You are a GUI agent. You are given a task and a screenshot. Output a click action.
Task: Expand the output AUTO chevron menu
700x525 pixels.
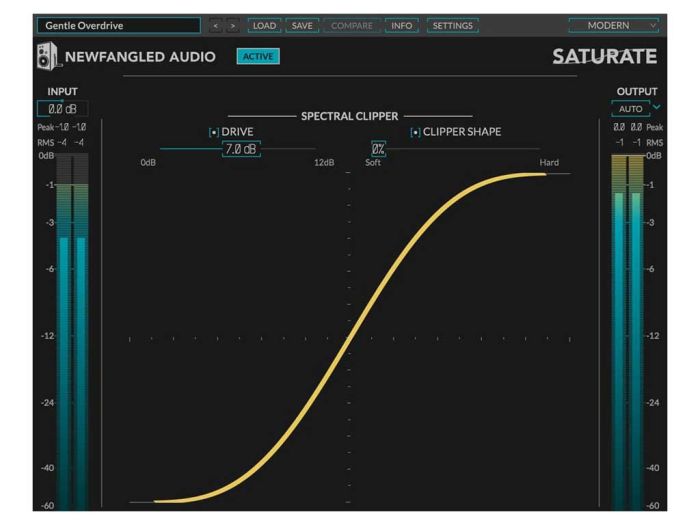pos(656,107)
